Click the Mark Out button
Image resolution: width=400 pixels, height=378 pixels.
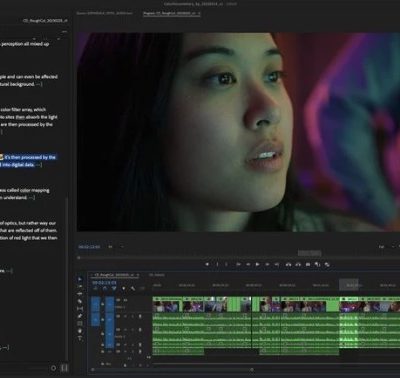(x=227, y=264)
